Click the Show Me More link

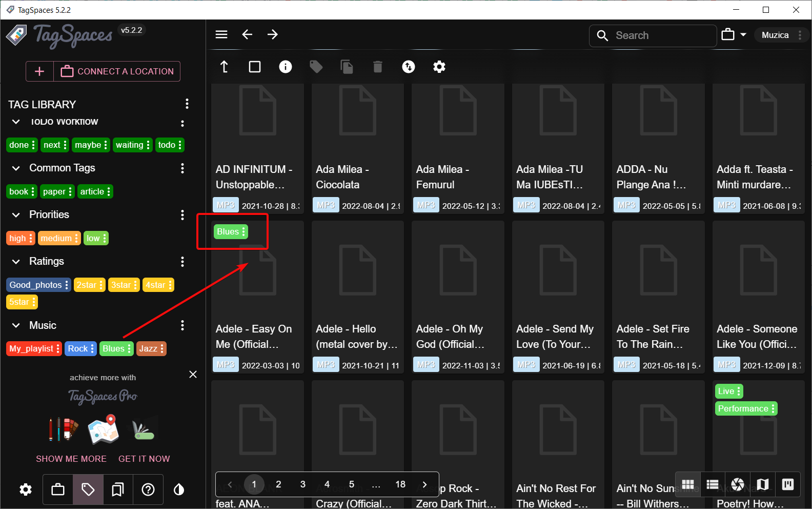pos(71,459)
